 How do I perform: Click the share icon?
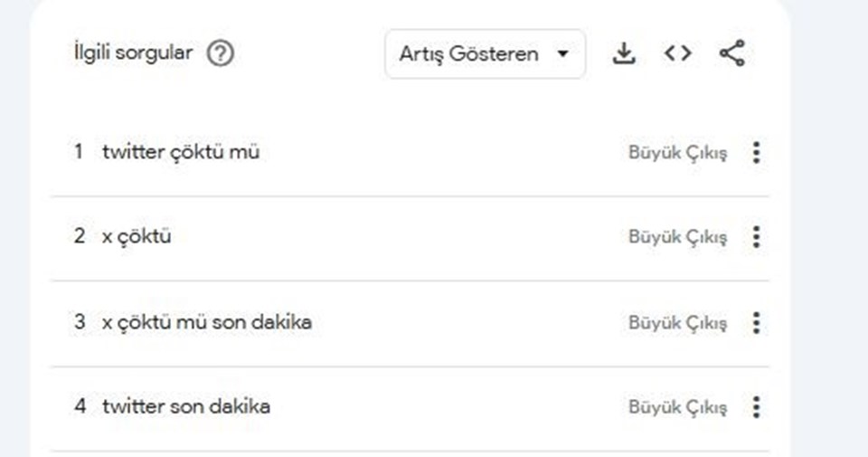731,53
